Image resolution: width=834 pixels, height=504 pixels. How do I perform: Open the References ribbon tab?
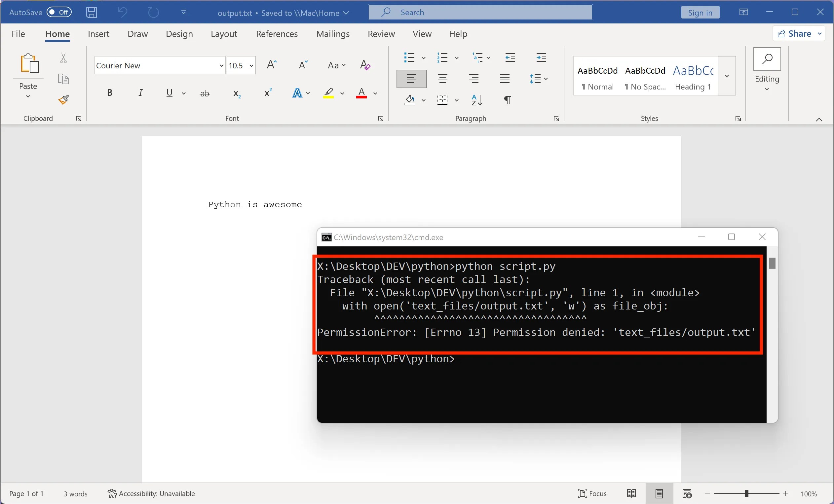tap(277, 34)
